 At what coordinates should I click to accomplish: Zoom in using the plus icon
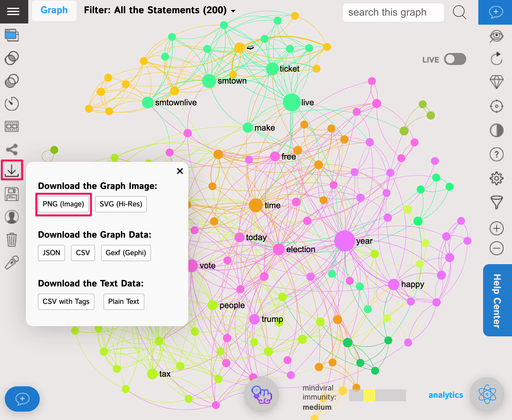(x=496, y=228)
